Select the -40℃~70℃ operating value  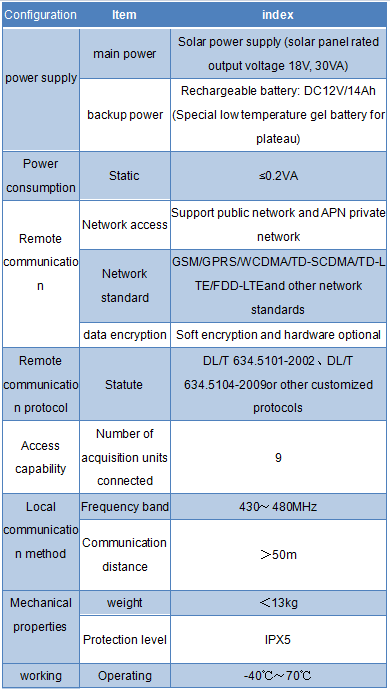[278, 675]
